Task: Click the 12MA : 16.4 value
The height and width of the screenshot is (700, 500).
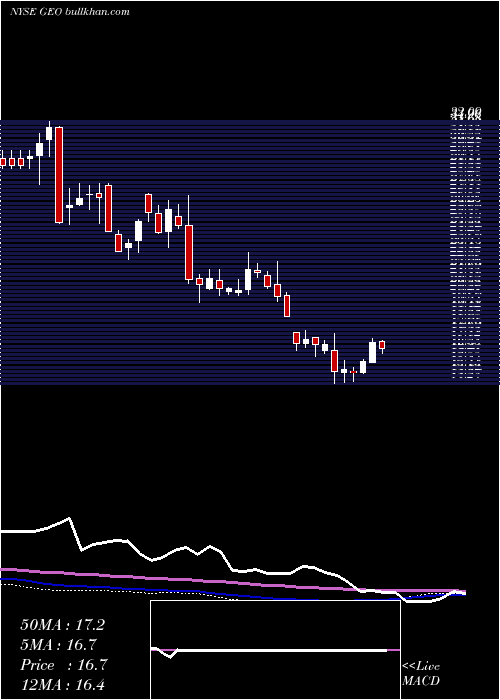Action: click(62, 685)
